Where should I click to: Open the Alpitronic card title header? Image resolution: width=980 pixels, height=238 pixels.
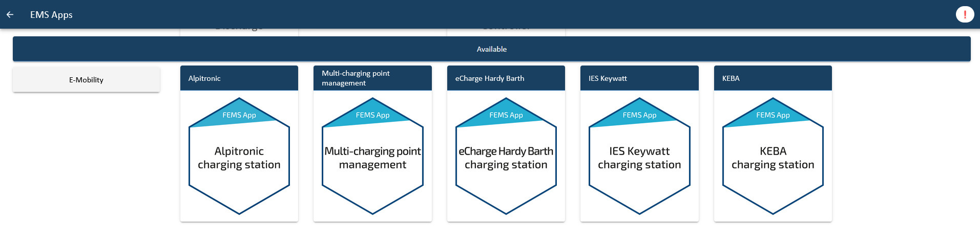tap(239, 78)
